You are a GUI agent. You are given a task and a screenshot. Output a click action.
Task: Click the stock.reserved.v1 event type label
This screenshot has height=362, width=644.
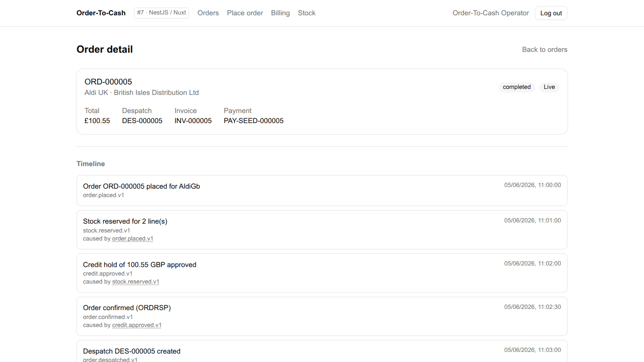pyautogui.click(x=106, y=230)
